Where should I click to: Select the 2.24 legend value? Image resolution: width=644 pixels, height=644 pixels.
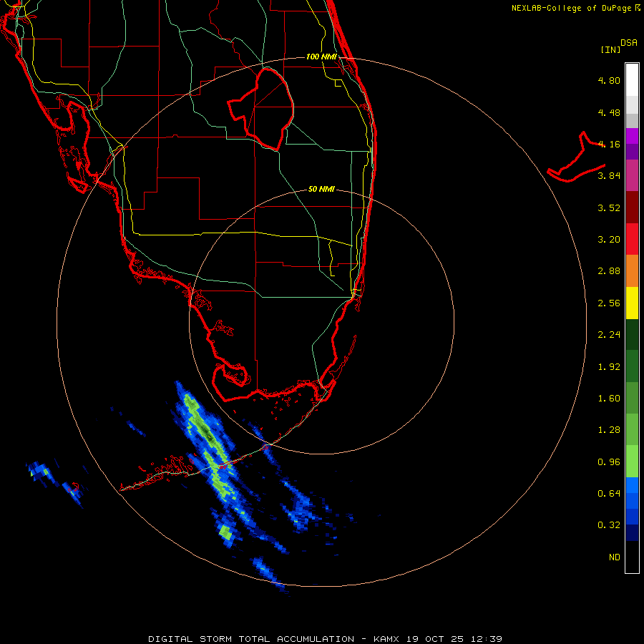pos(609,335)
